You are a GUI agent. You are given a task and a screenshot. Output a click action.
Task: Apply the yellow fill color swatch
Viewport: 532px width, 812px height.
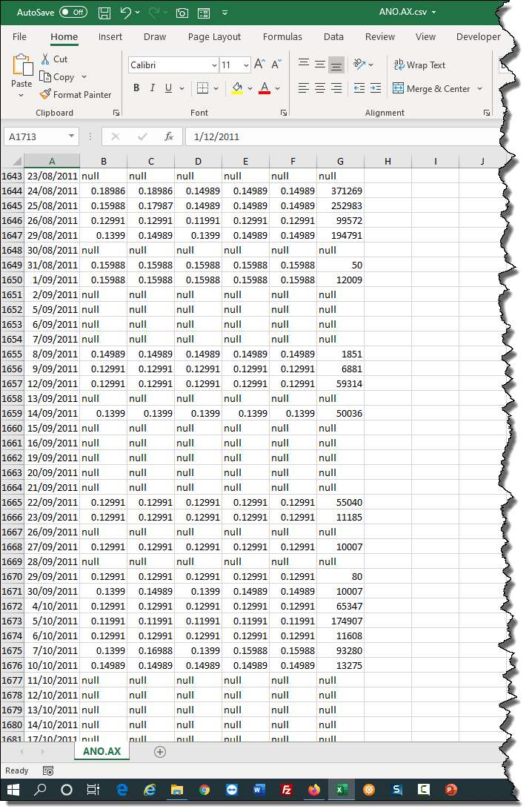[237, 88]
